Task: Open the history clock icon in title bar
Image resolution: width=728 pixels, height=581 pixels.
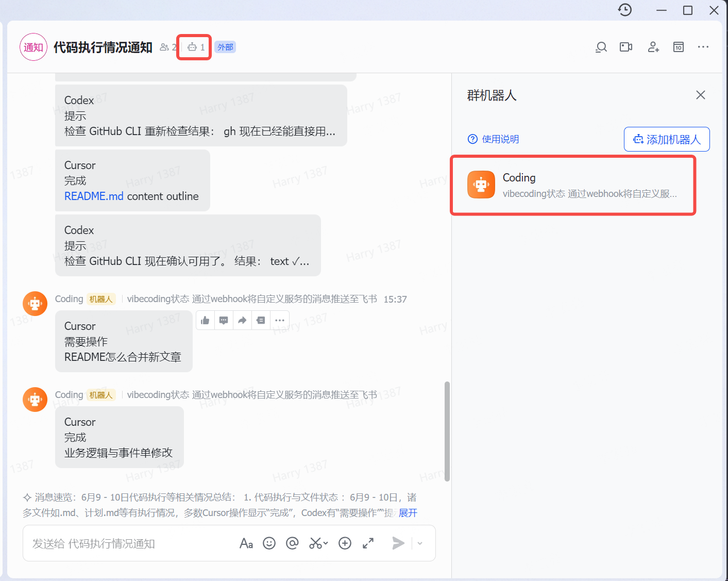Action: coord(624,10)
